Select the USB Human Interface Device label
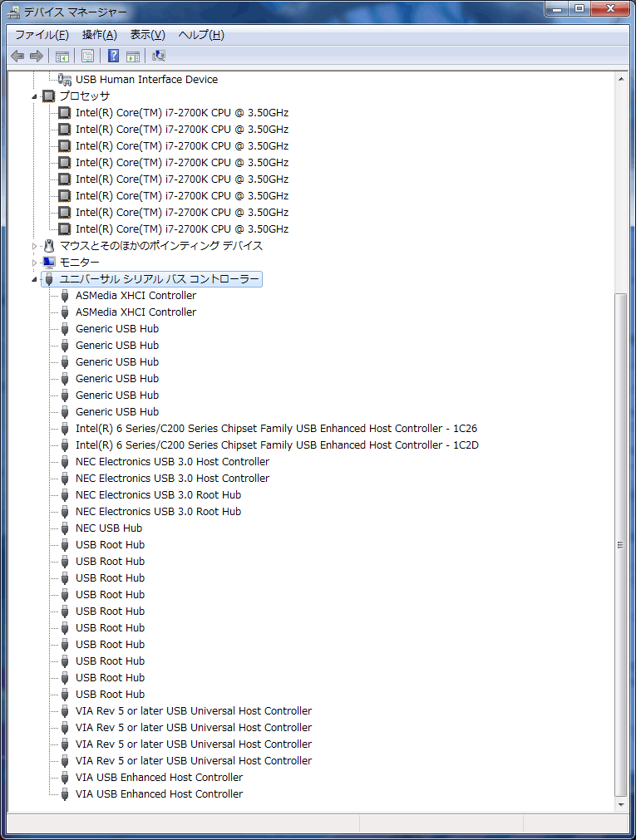The height and width of the screenshot is (840, 641). pyautogui.click(x=147, y=79)
